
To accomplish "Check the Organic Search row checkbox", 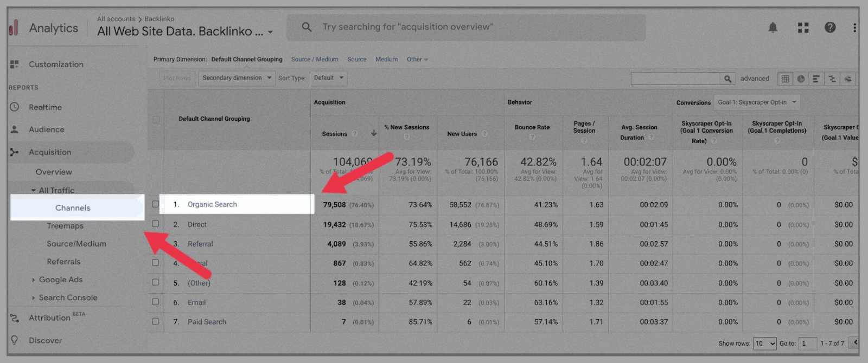I will pyautogui.click(x=156, y=204).
